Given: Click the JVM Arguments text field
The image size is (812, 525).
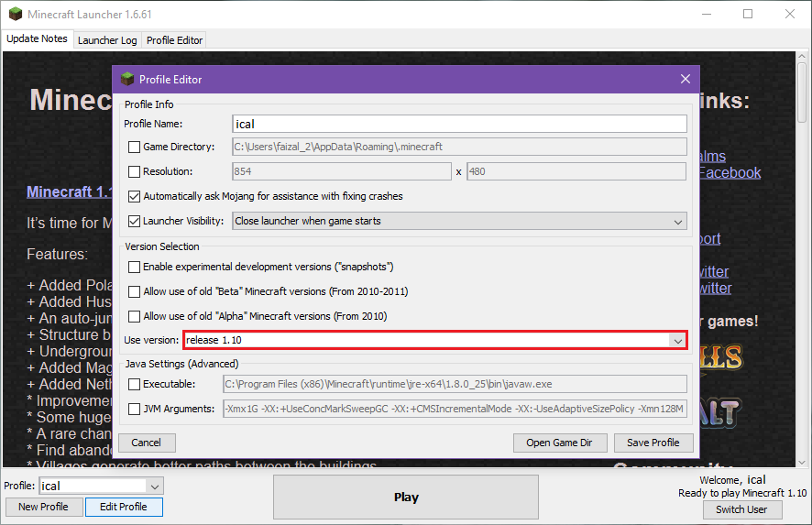Looking at the screenshot, I should point(455,409).
